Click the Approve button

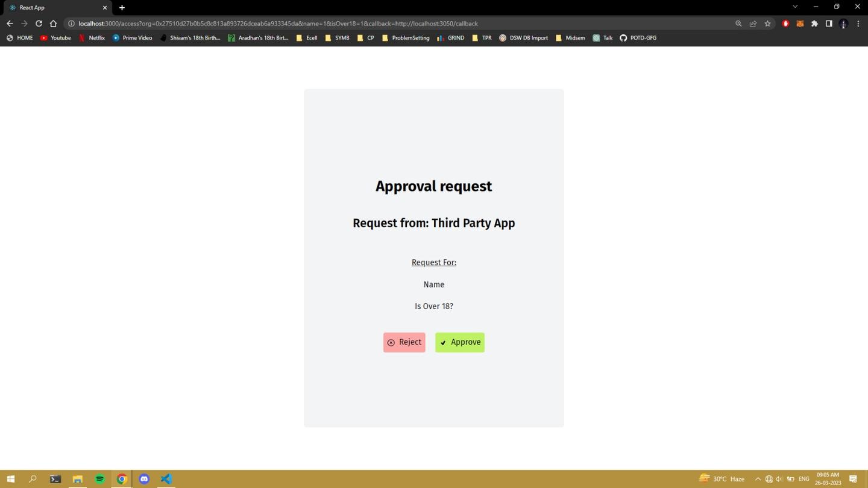(x=460, y=342)
